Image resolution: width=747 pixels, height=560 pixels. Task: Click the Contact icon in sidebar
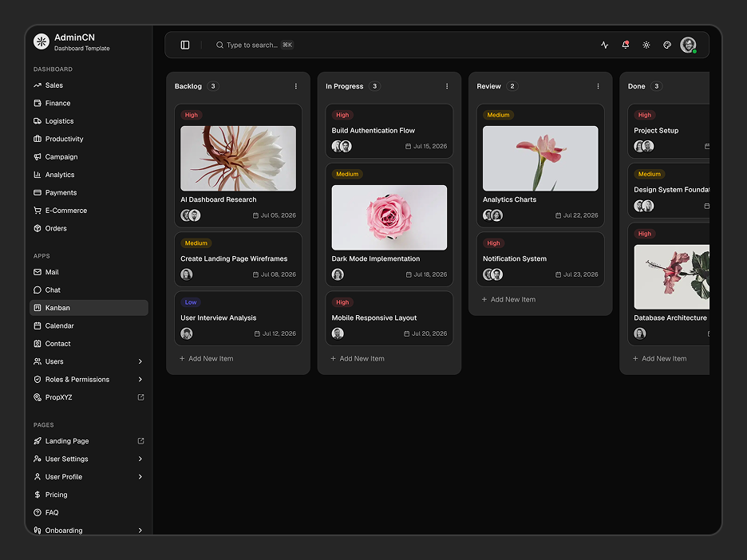[38, 343]
